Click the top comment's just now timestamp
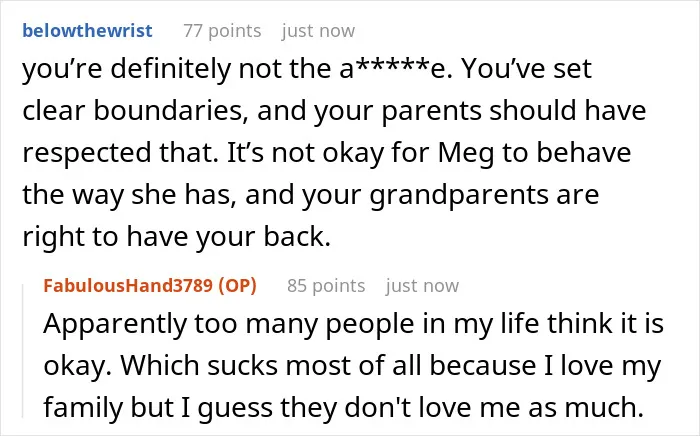 [318, 31]
